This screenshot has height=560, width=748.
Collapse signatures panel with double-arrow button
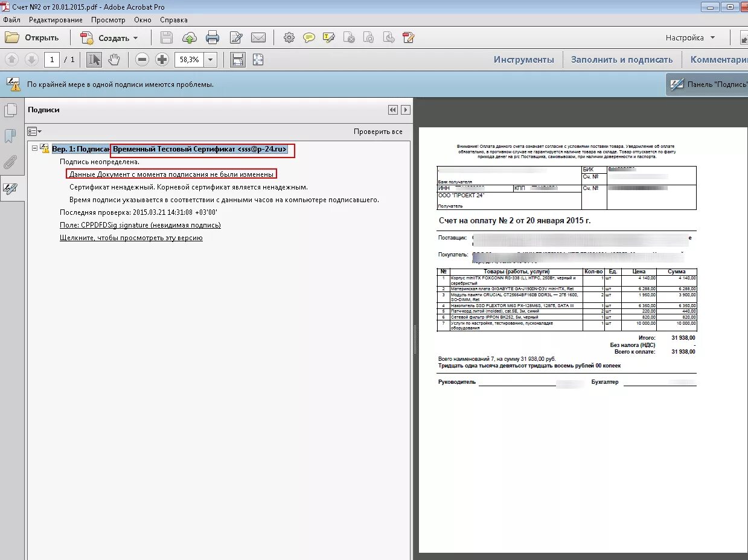tap(393, 110)
